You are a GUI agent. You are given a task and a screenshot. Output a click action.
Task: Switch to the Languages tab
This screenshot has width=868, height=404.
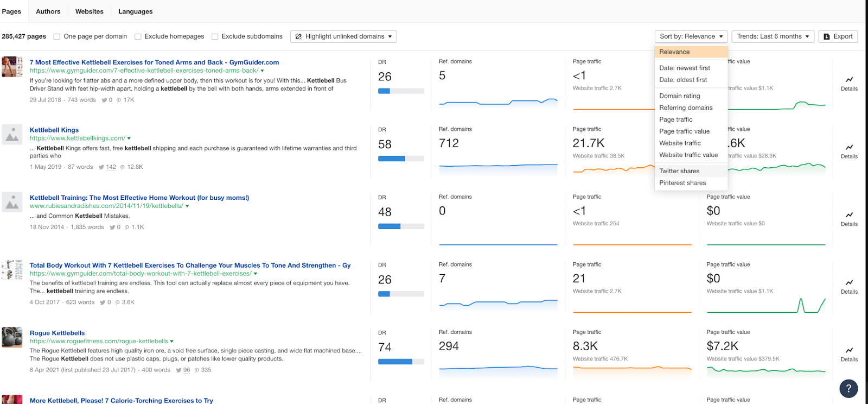coord(136,11)
